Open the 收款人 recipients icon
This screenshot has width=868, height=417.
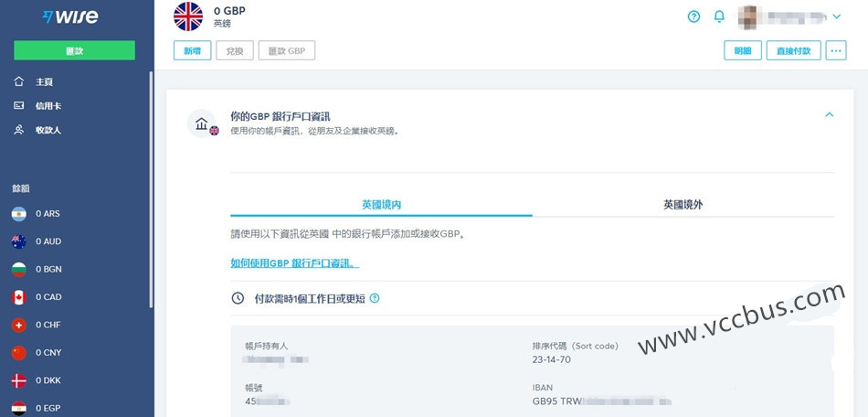(18, 130)
